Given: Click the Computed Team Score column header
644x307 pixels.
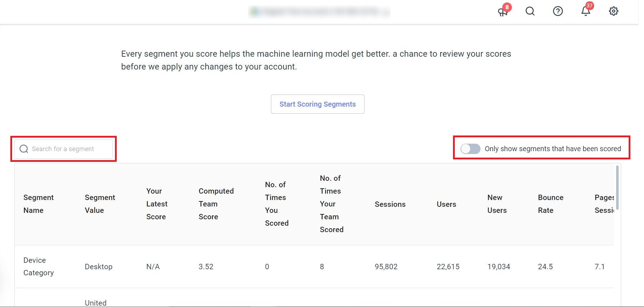Looking at the screenshot, I should point(216,204).
